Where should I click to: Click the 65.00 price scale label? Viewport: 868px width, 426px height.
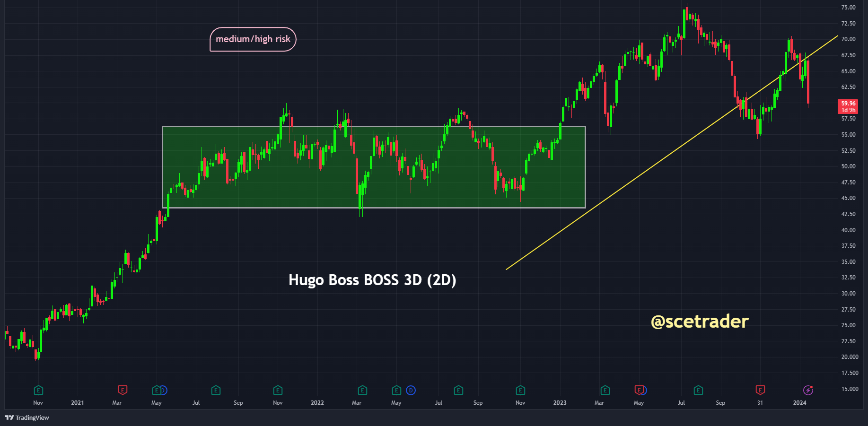849,71
